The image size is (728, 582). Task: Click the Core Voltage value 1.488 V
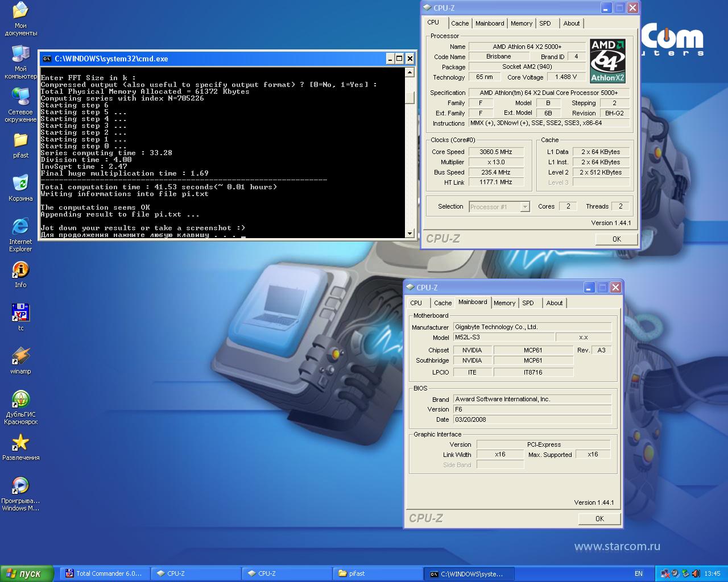coord(566,77)
